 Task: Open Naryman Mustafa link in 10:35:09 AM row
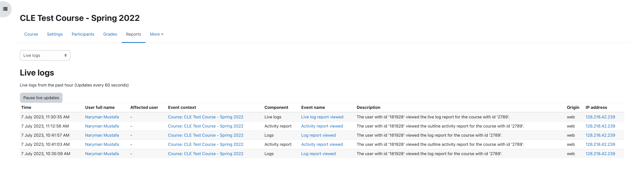pos(102,154)
